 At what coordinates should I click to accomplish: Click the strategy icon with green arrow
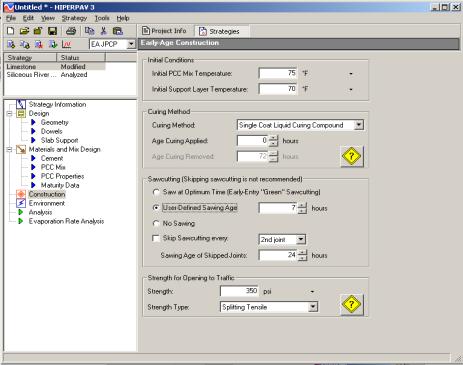[x=53, y=44]
